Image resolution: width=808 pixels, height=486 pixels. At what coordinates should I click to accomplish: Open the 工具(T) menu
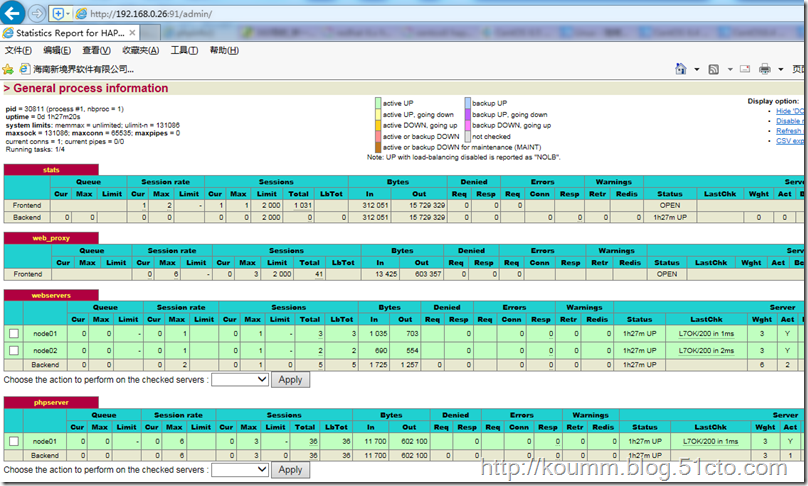click(184, 50)
